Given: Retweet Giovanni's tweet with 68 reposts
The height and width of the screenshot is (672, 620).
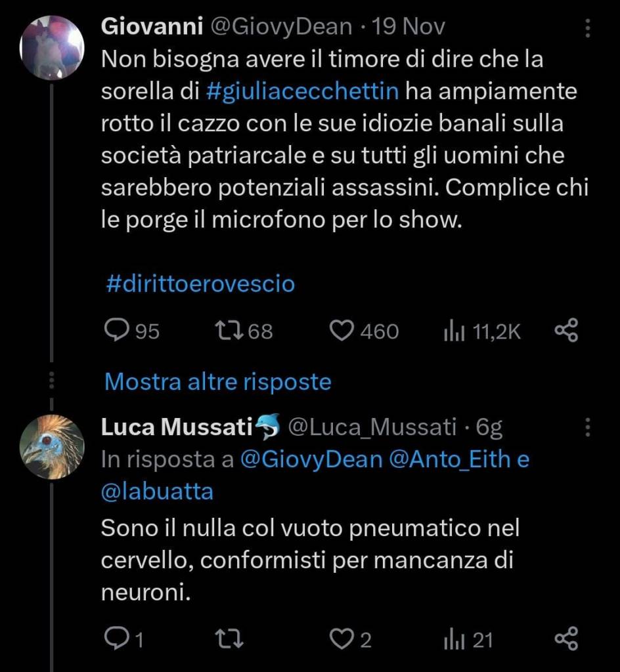Looking at the screenshot, I should click(230, 331).
